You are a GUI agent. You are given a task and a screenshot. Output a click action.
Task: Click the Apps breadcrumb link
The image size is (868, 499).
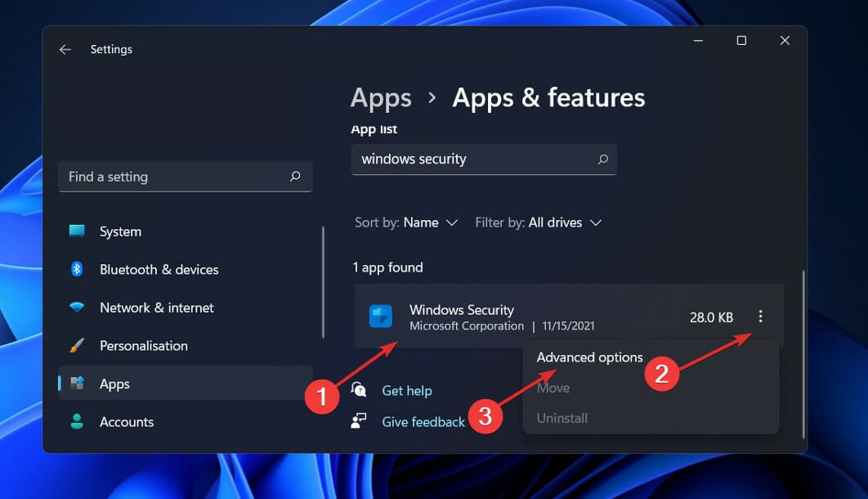(x=381, y=98)
